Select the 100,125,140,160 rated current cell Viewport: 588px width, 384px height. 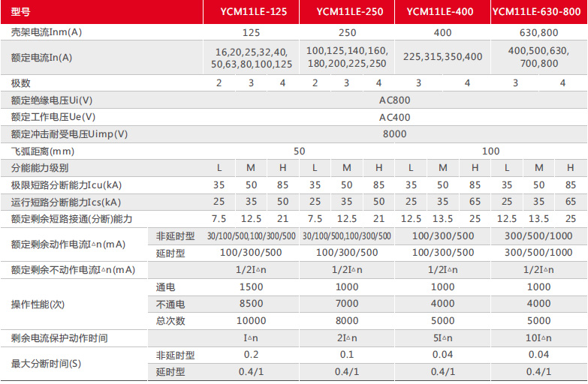347,57
